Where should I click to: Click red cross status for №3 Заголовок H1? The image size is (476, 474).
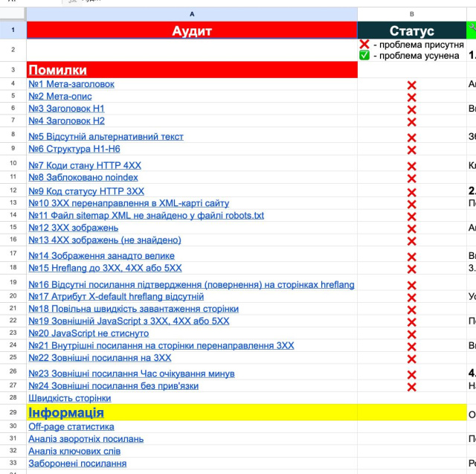click(411, 109)
